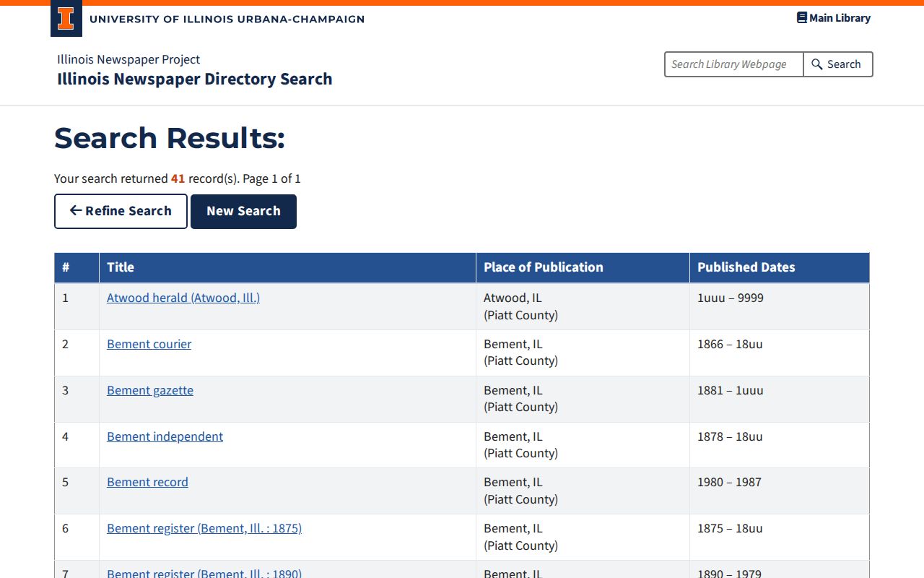This screenshot has width=924, height=578.
Task: Open the Bement record newspaper link
Action: point(147,482)
